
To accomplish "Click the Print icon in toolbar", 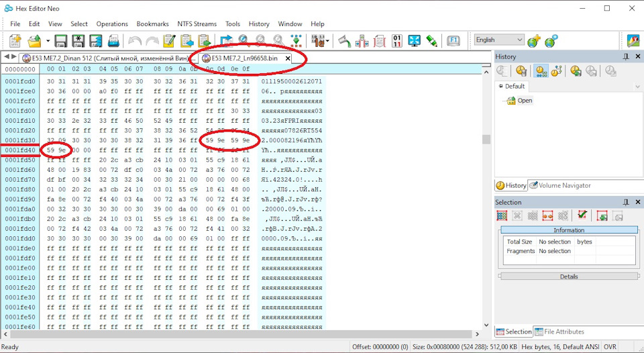I will 113,41.
